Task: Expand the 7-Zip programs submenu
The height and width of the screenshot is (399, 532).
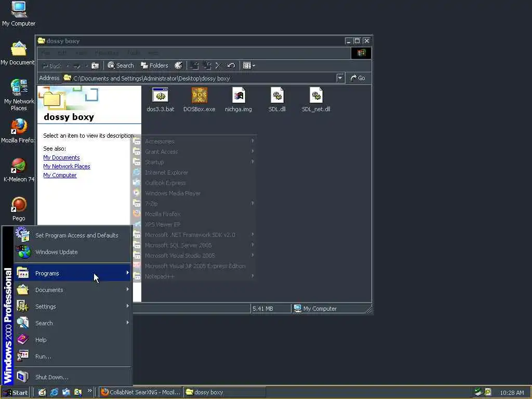Action: [193, 204]
